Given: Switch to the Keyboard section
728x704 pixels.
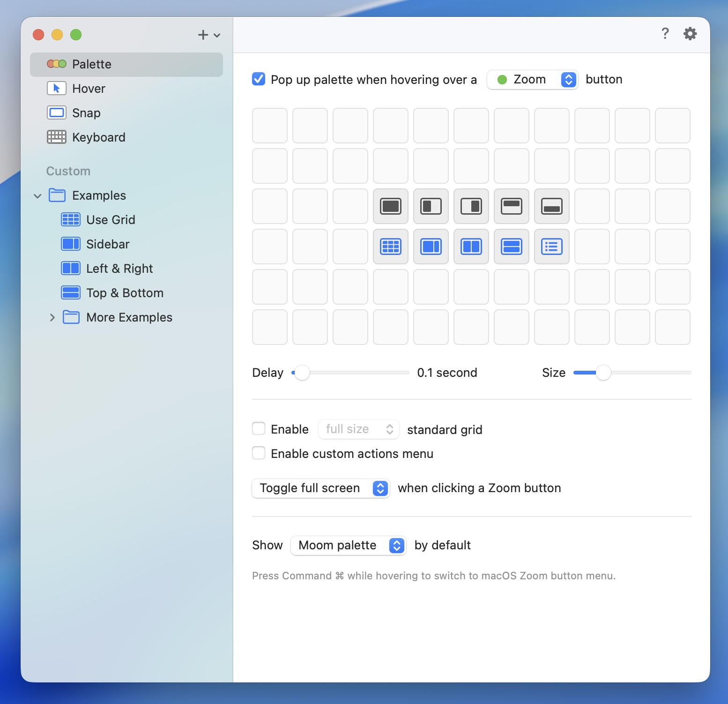Looking at the screenshot, I should click(x=98, y=137).
